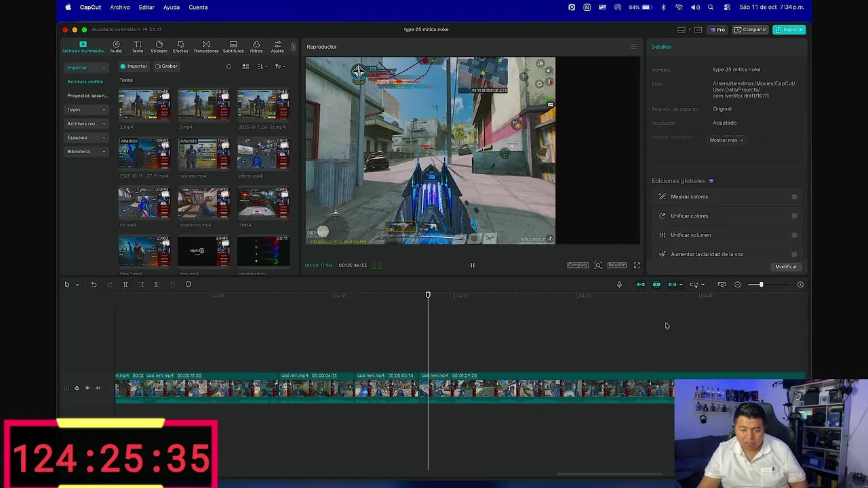This screenshot has width=868, height=488.
Task: Undo the last edit
Action: coord(94,285)
